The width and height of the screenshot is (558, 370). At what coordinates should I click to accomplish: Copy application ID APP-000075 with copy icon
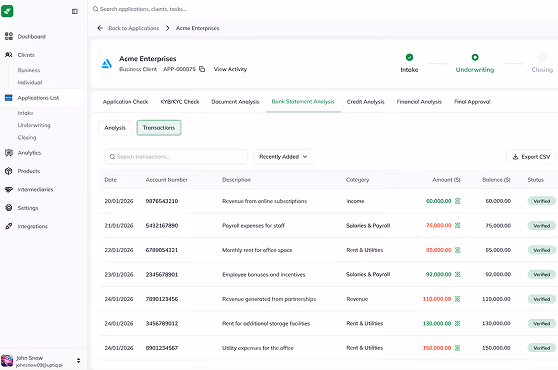point(202,69)
